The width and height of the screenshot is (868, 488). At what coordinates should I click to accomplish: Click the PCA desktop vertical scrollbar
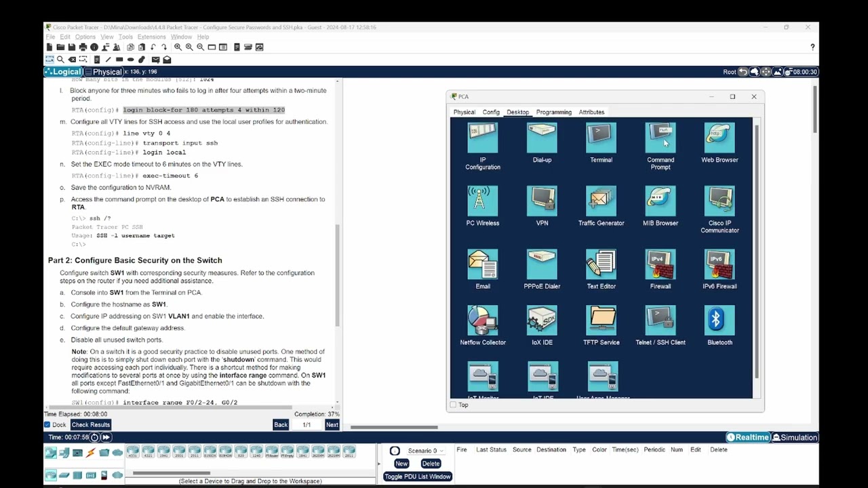(x=757, y=251)
